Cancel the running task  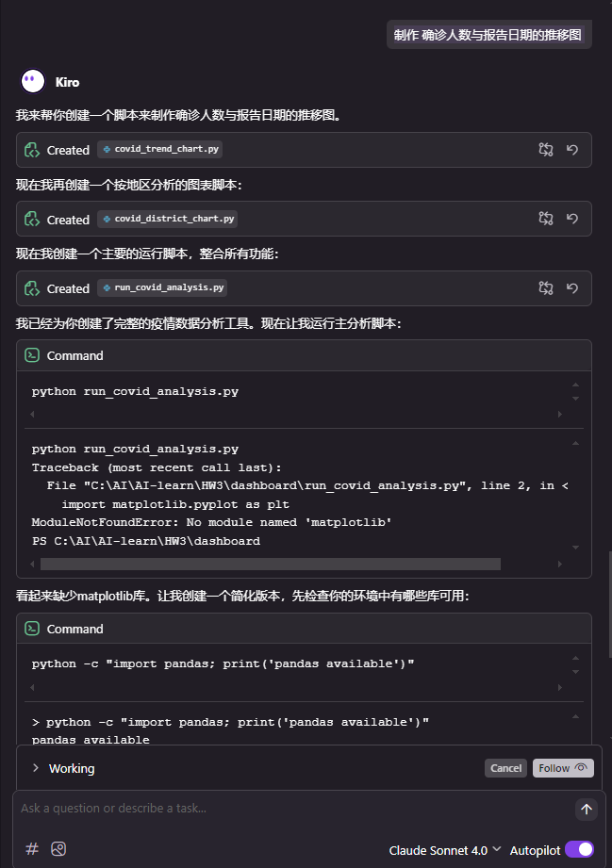click(505, 768)
